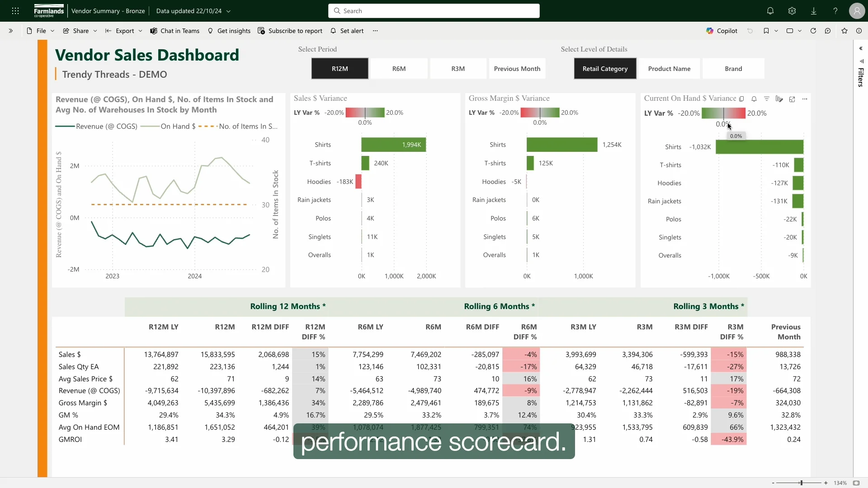Click inside the Search field
Viewport: 868px width, 488px height.
point(433,11)
